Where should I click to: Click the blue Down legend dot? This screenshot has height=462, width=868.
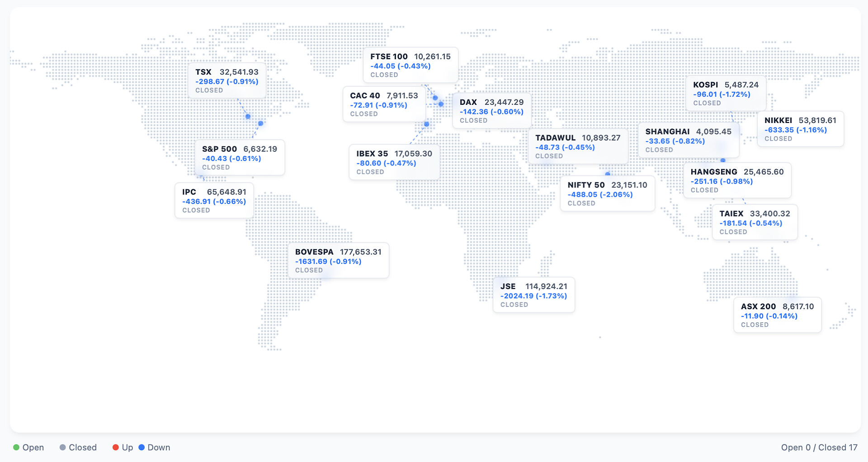(142, 448)
